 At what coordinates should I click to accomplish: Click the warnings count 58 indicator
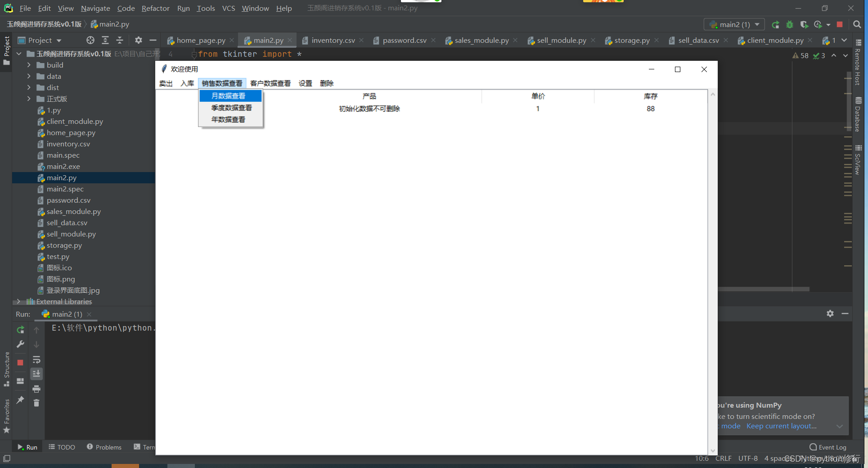pos(801,55)
